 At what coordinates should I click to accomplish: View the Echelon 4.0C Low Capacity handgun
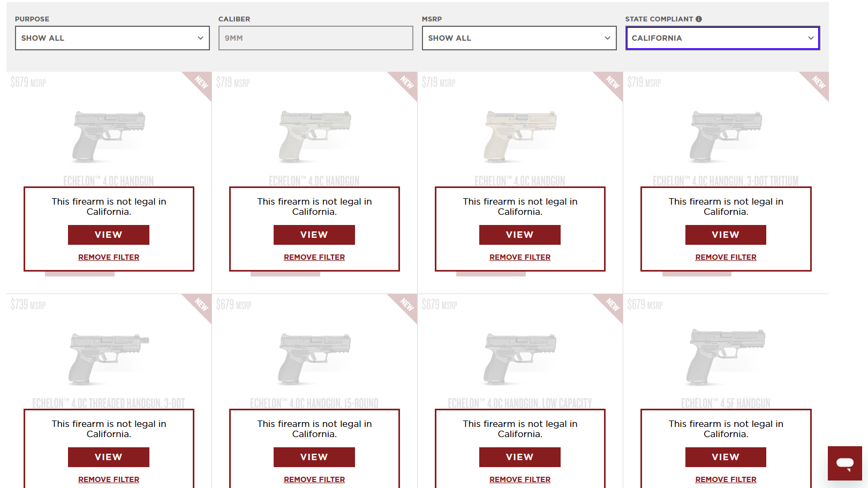click(520, 457)
